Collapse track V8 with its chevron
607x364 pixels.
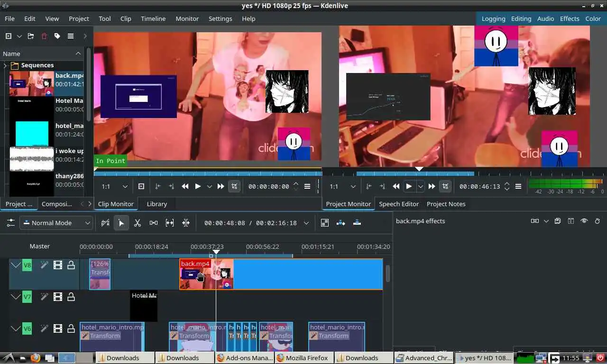pos(16,265)
